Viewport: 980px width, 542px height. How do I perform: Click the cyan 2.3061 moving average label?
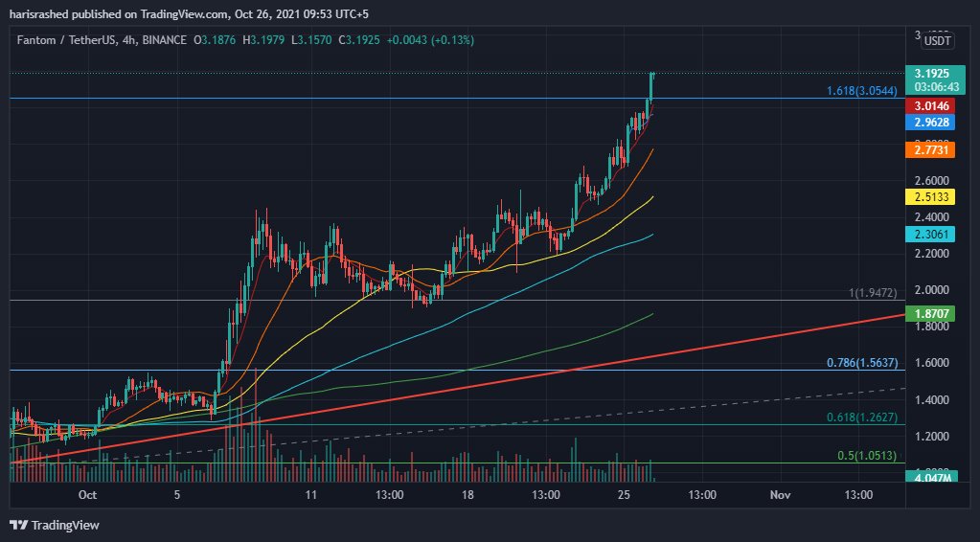931,235
